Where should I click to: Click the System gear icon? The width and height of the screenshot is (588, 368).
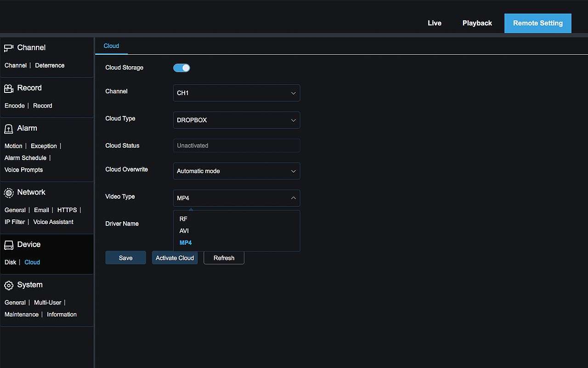(9, 285)
